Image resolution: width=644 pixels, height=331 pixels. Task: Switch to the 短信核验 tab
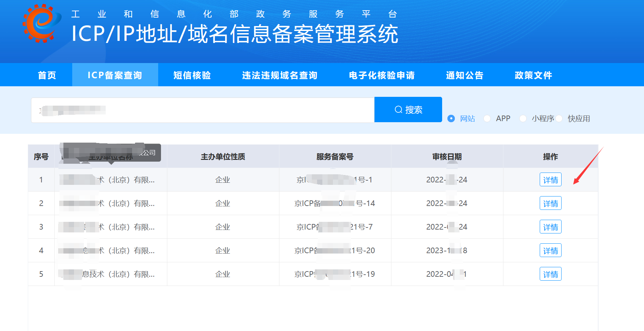pyautogui.click(x=192, y=75)
